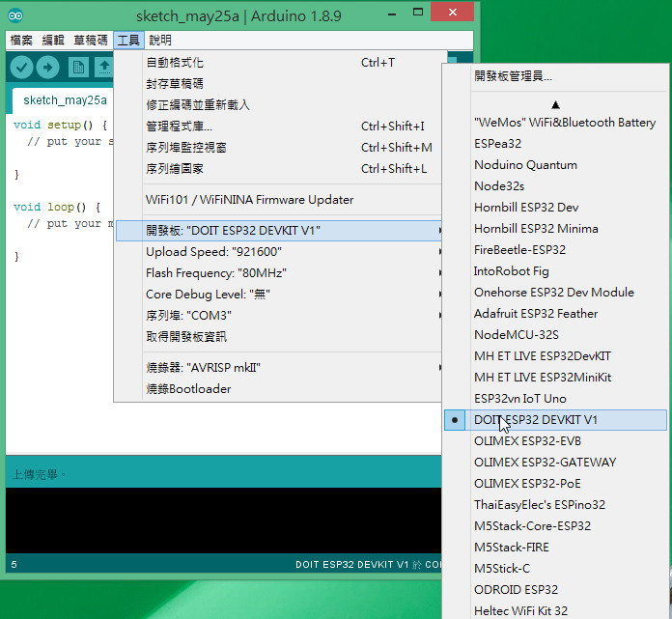Viewport: 672px width, 619px height.
Task: Select the Node32s board
Action: click(x=556, y=186)
